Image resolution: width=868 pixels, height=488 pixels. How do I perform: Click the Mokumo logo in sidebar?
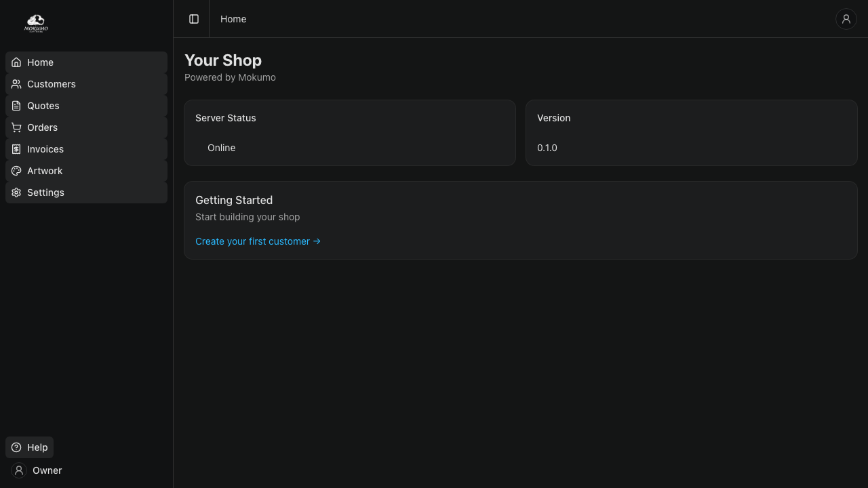click(x=36, y=24)
